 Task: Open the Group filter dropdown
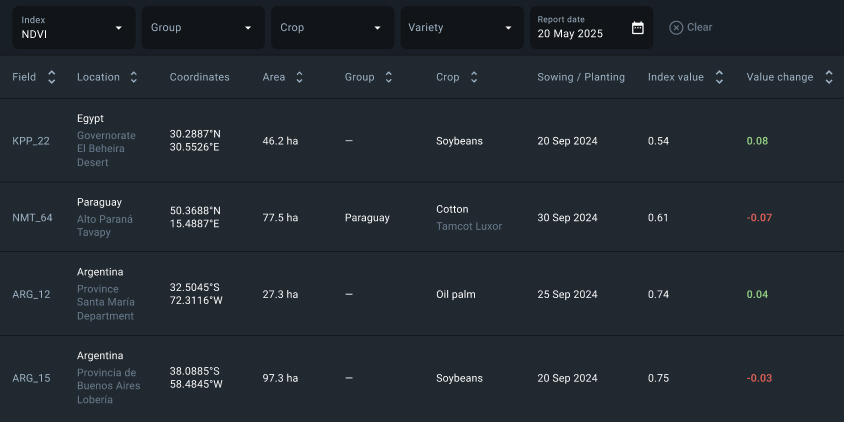click(x=203, y=27)
